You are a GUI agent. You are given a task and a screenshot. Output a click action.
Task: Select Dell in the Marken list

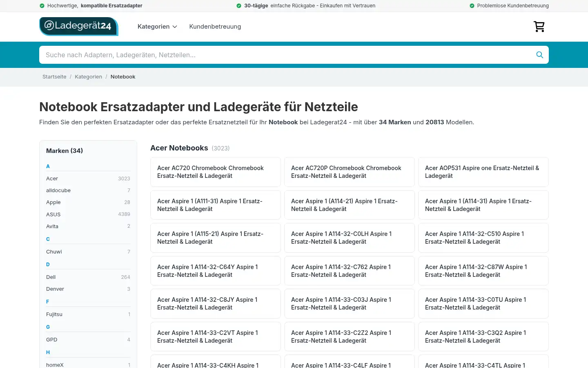pyautogui.click(x=88, y=277)
